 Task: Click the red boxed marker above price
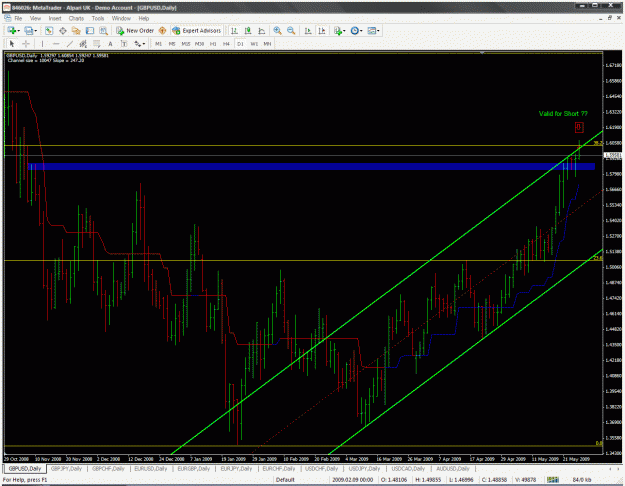pyautogui.click(x=579, y=128)
